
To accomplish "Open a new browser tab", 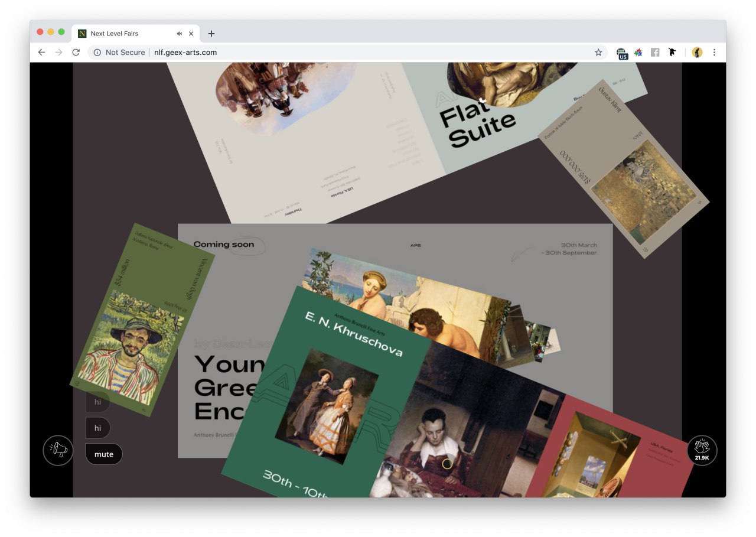I will coord(211,34).
